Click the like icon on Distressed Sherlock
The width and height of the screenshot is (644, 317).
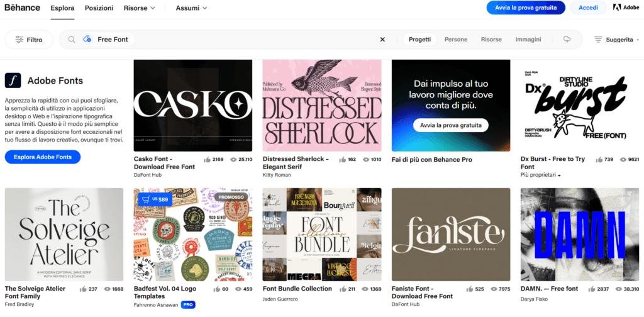point(343,159)
